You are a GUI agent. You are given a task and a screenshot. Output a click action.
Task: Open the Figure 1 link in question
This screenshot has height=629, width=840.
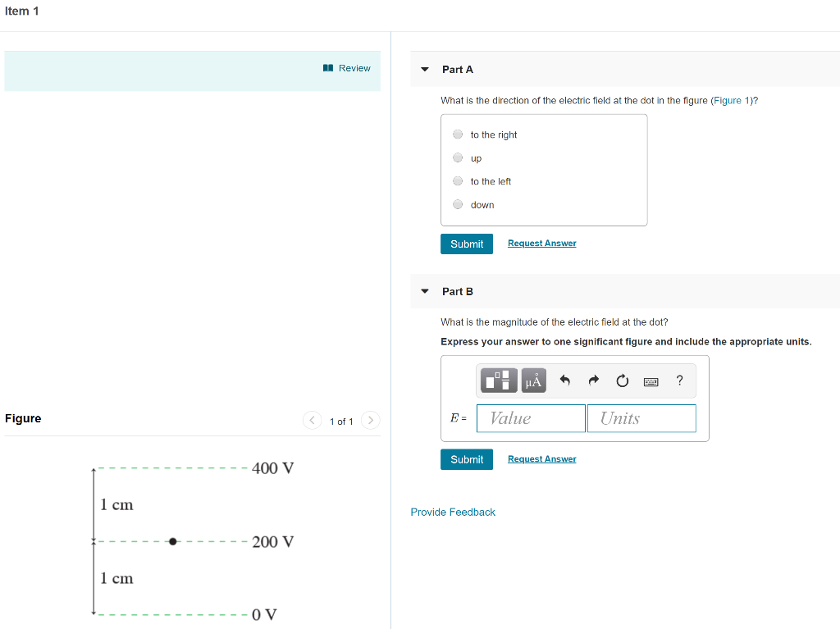(731, 100)
